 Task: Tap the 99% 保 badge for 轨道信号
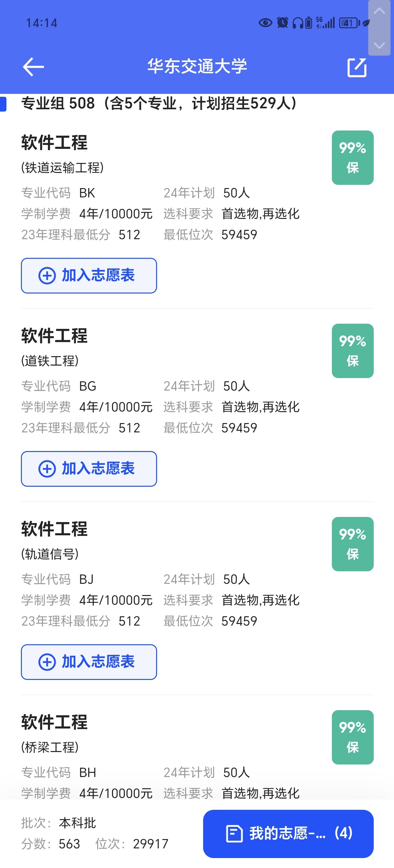click(x=352, y=544)
